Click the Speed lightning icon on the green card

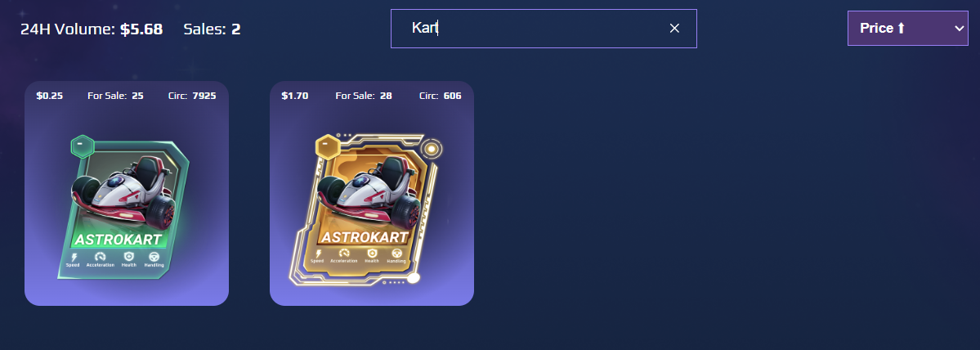(74, 257)
